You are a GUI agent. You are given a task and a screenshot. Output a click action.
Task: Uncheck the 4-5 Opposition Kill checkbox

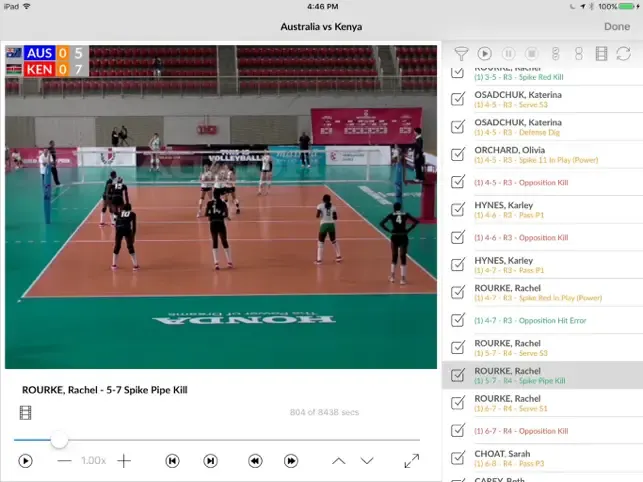point(458,182)
